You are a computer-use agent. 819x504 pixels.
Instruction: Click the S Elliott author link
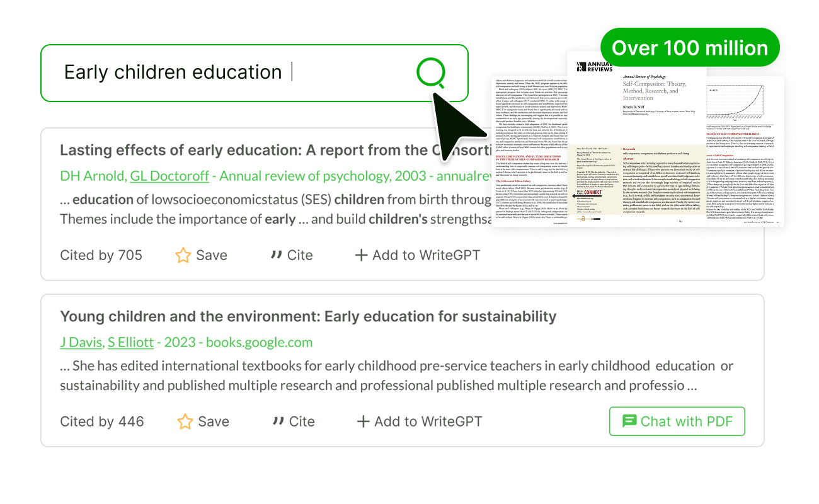point(130,342)
